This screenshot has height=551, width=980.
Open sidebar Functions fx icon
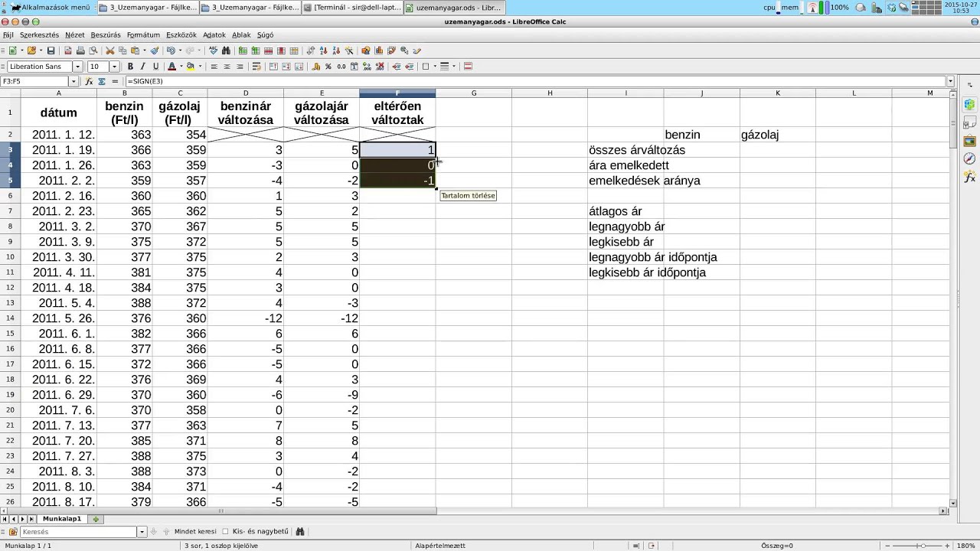969,177
